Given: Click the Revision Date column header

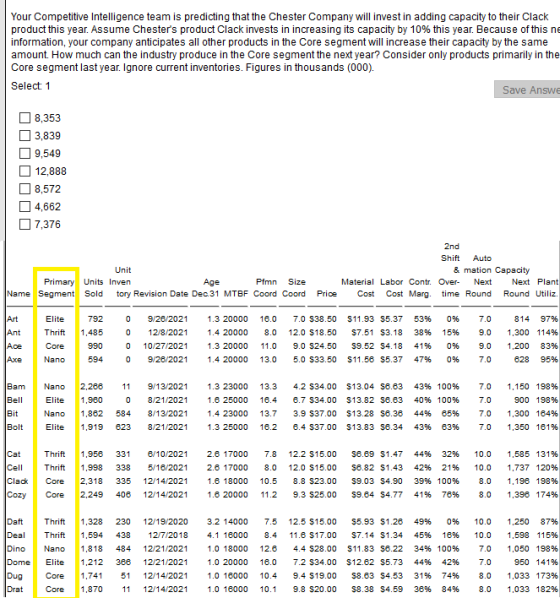Looking at the screenshot, I should [x=161, y=294].
